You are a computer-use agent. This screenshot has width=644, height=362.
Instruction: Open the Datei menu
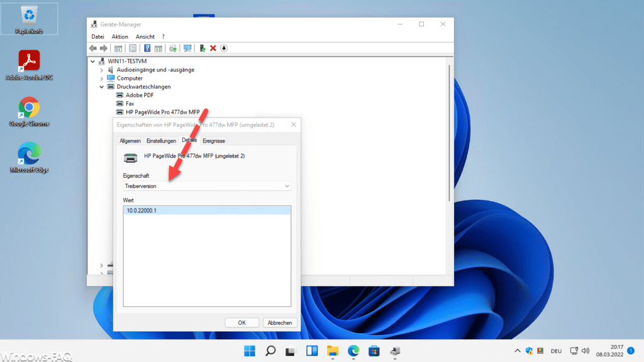(x=97, y=36)
